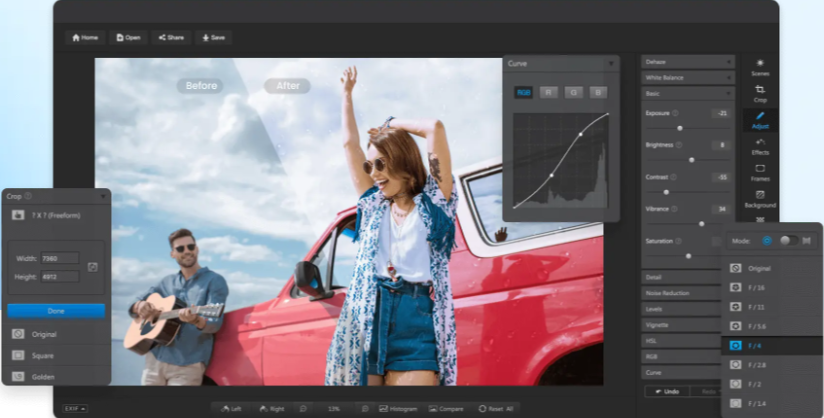This screenshot has width=824, height=418.
Task: Click the Crop panel help icon
Action: pyautogui.click(x=28, y=196)
